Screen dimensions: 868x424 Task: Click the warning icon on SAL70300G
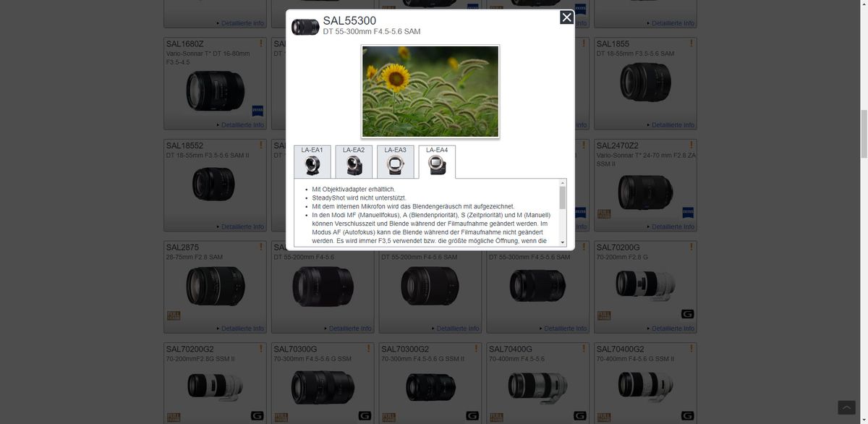(x=369, y=348)
